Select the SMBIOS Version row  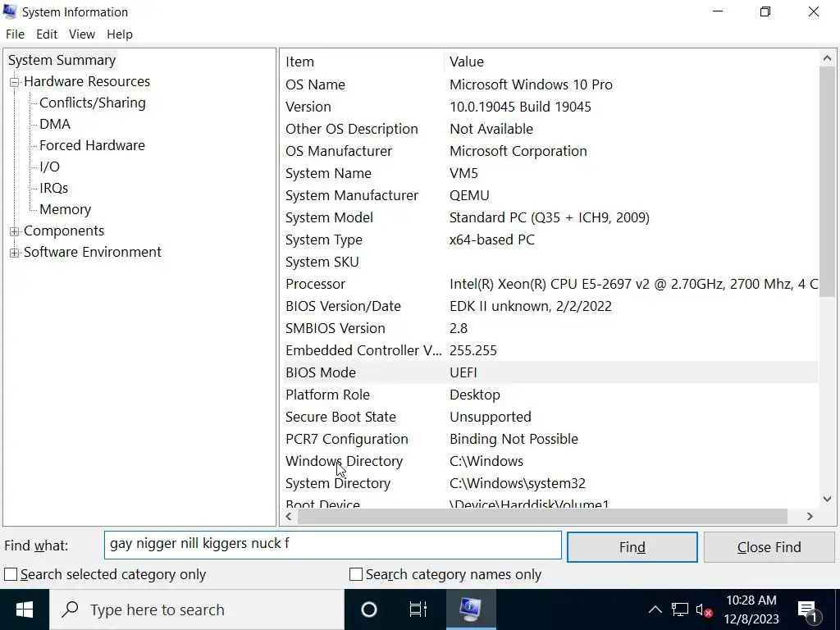coord(550,328)
